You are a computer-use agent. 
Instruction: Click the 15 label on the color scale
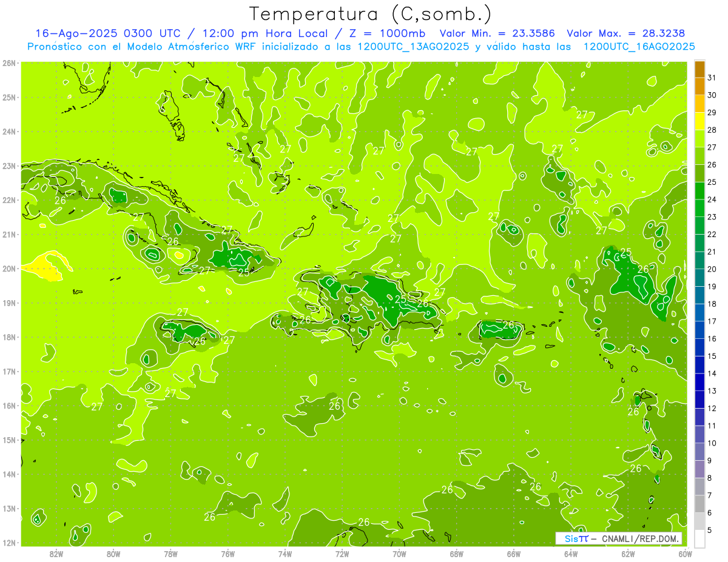coord(712,356)
